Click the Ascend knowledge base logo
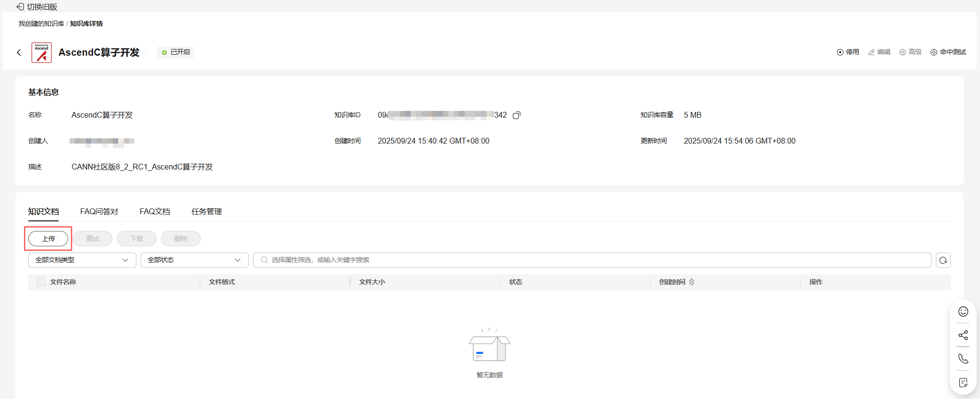 click(42, 52)
